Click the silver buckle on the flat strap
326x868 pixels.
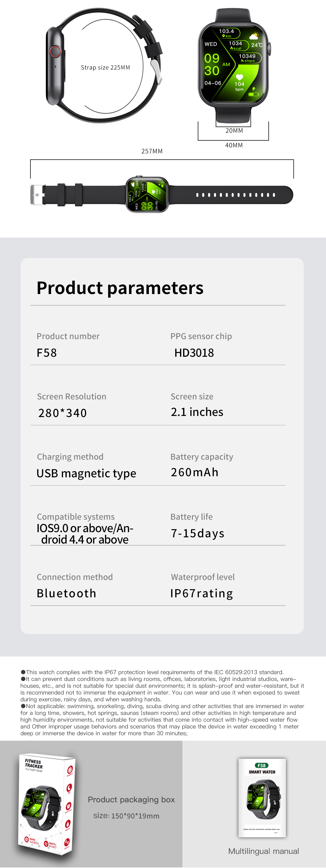point(37,195)
